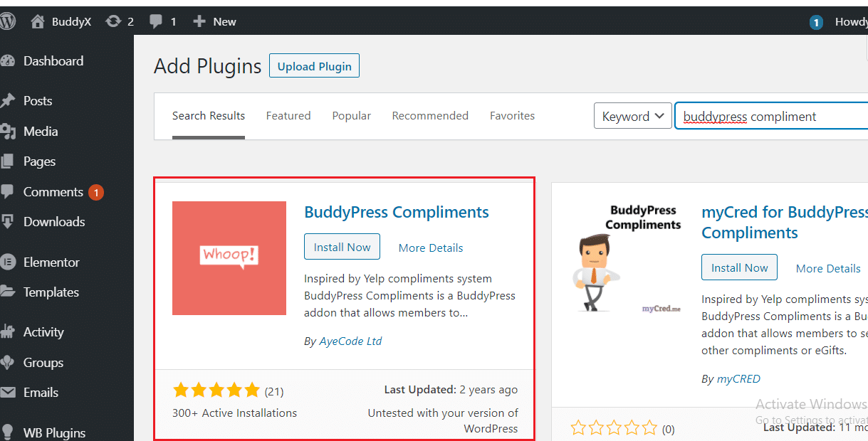Select the Emails sidebar icon
The image size is (868, 441).
click(x=39, y=393)
